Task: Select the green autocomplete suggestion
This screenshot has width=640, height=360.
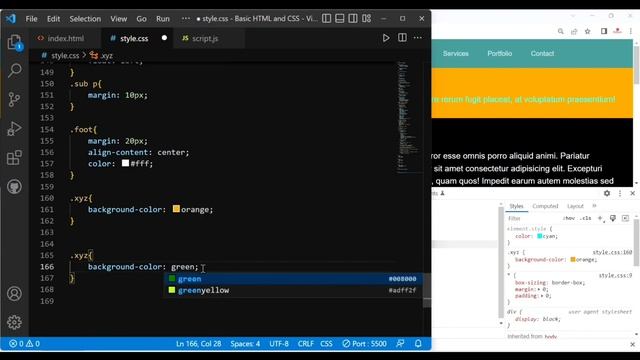Action: click(293, 279)
